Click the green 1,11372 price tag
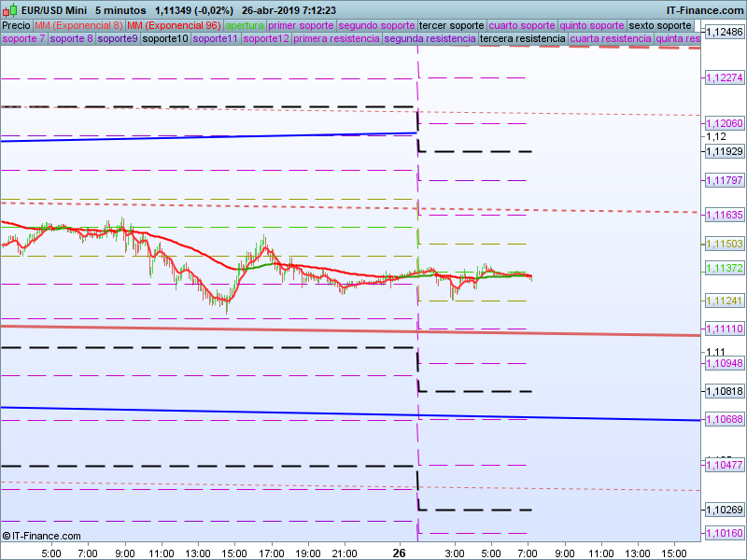This screenshot has height=560, width=747. pyautogui.click(x=725, y=269)
